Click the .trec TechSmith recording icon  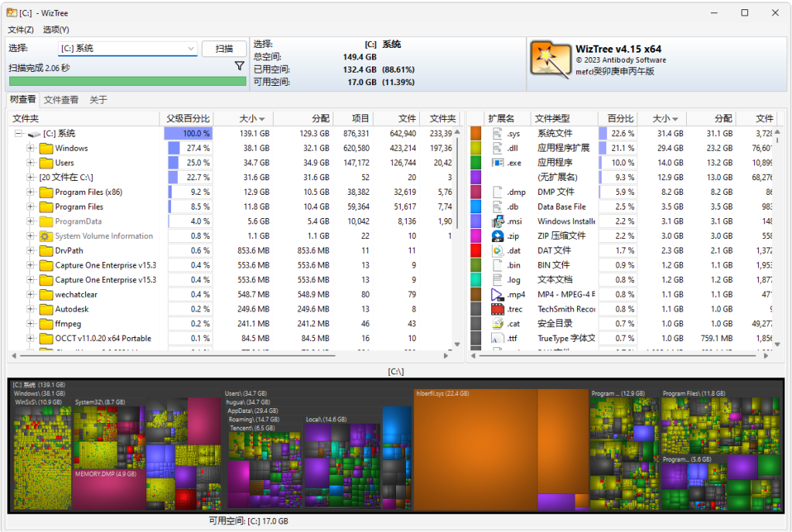[497, 309]
